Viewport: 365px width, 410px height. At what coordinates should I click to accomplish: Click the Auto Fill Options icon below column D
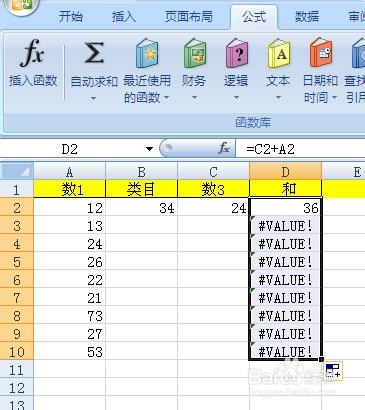333,371
